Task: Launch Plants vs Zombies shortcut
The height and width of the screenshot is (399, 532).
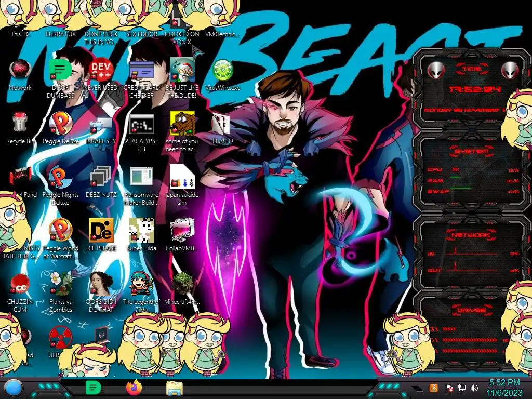Action: point(60,284)
